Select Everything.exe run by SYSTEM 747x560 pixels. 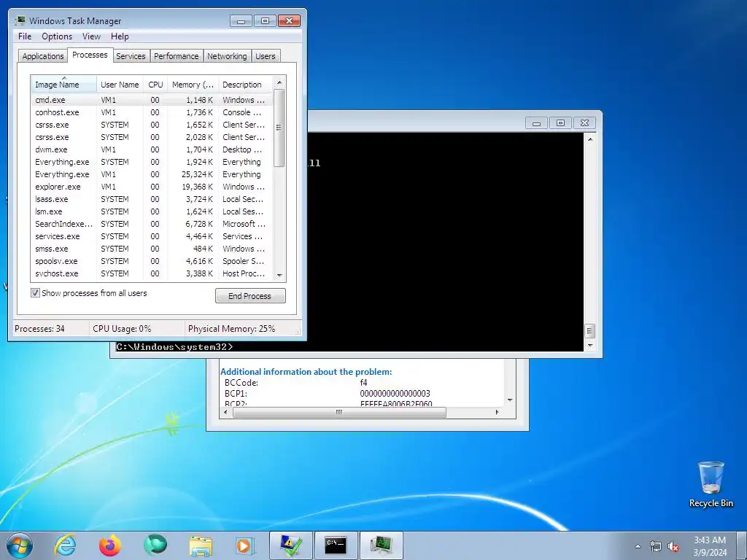(152, 162)
